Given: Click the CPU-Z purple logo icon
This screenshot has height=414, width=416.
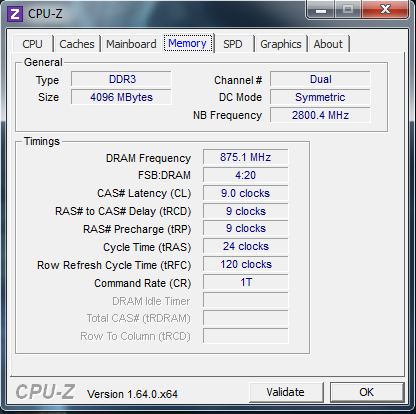Looking at the screenshot, I should [x=15, y=14].
